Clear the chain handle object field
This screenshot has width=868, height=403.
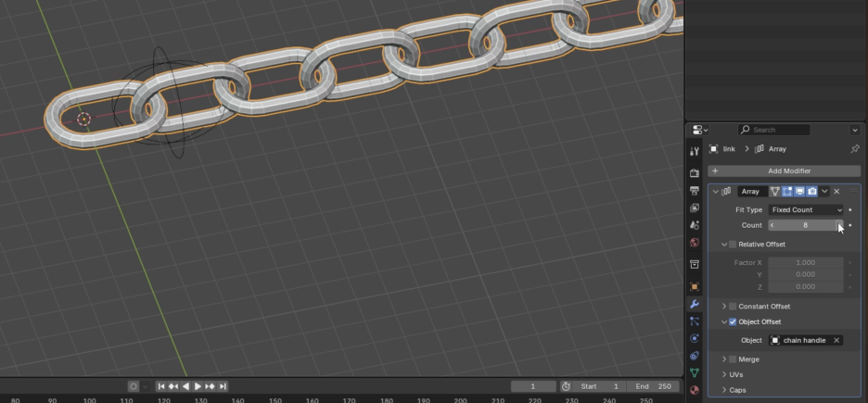836,341
